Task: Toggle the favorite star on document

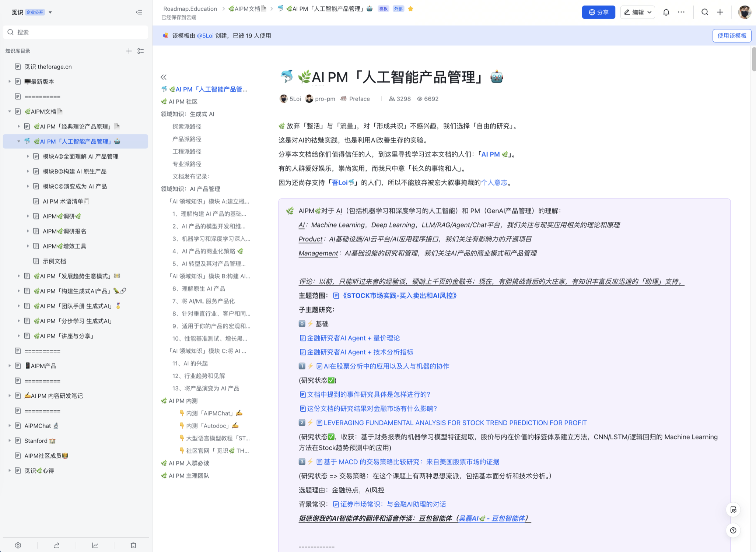Action: [411, 9]
